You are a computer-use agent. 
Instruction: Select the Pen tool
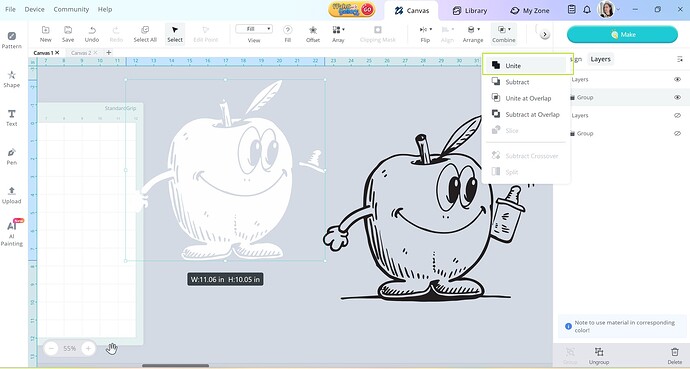11,156
